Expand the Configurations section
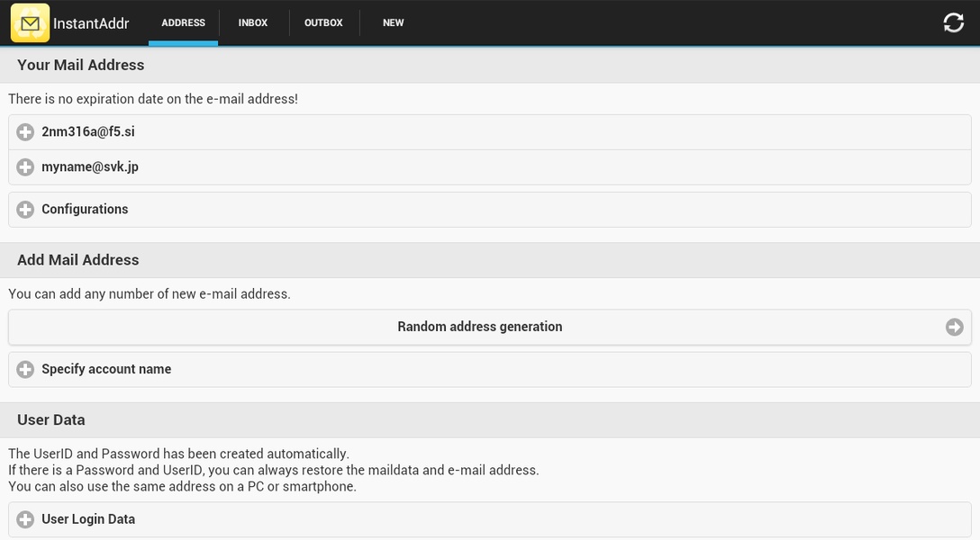This screenshot has height=540, width=980. pyautogui.click(x=489, y=210)
